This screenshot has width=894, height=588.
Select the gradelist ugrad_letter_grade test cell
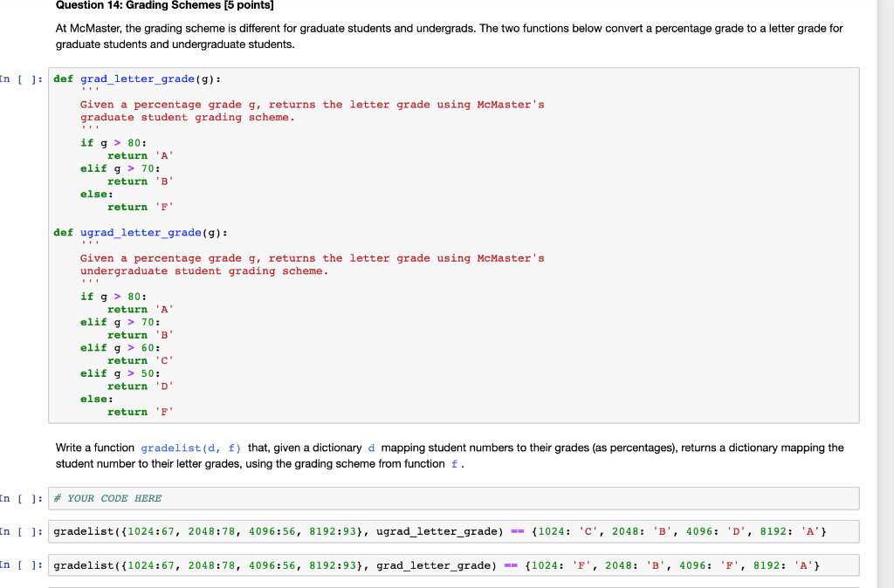pyautogui.click(x=454, y=531)
